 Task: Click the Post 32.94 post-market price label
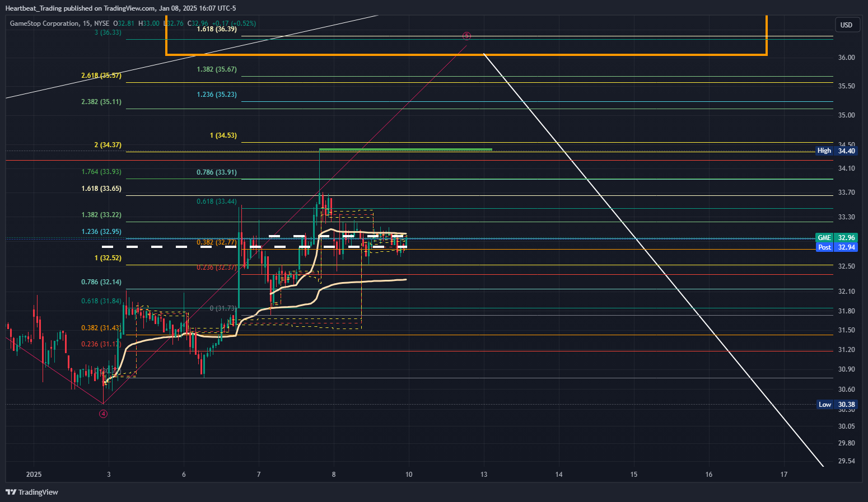[837, 247]
